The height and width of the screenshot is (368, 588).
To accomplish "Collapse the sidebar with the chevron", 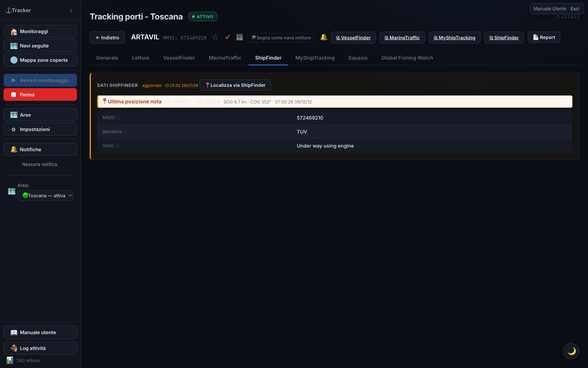I will tap(71, 11).
